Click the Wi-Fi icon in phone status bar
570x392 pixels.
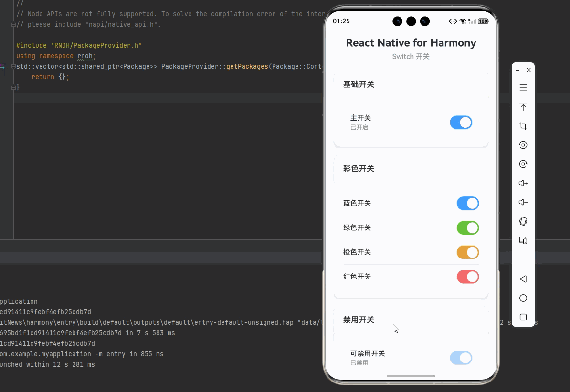463,21
